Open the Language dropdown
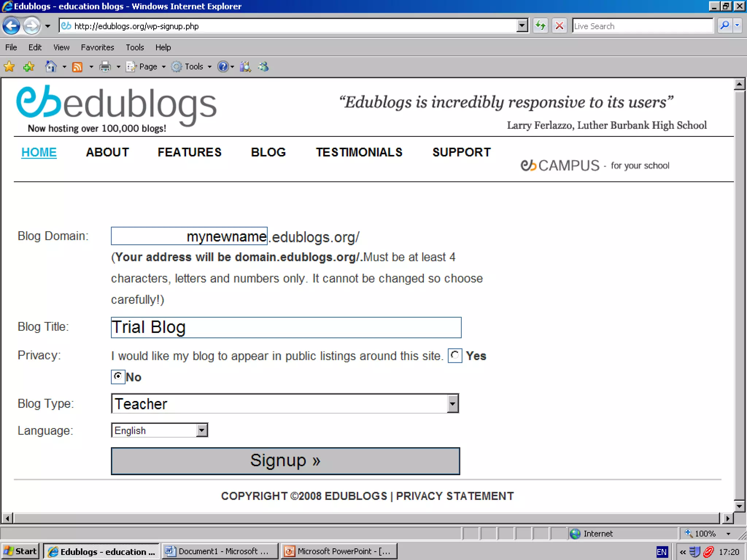The image size is (747, 560). pos(202,430)
